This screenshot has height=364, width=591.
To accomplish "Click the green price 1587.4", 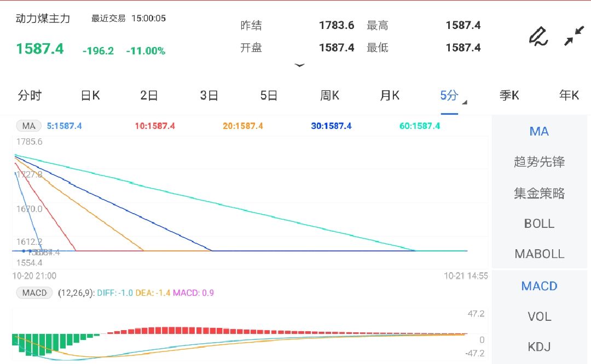I will (x=39, y=49).
